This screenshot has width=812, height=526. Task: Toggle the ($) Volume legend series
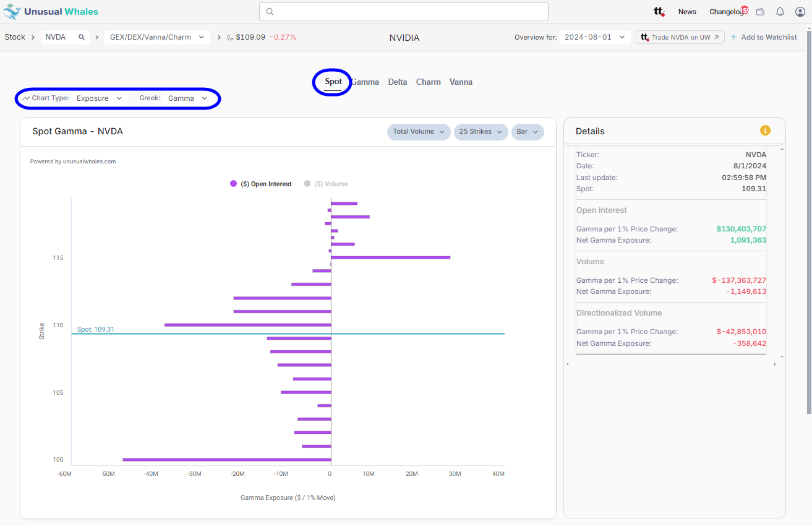[325, 184]
